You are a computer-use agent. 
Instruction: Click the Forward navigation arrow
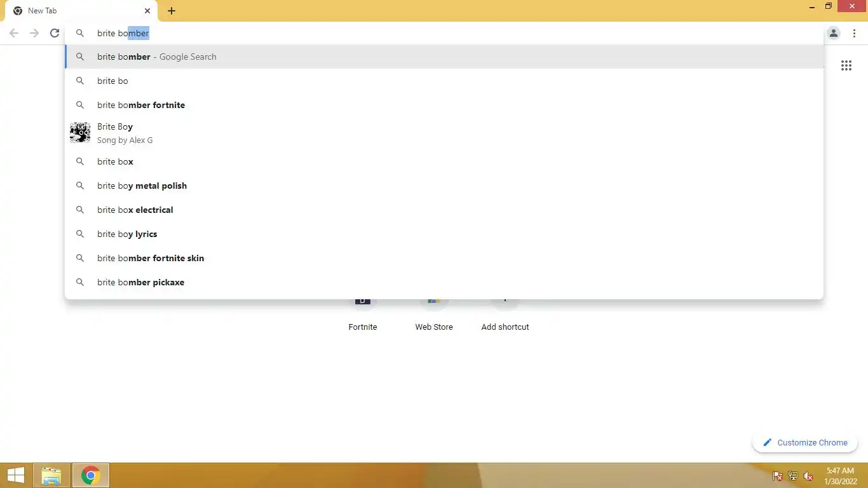tap(34, 33)
